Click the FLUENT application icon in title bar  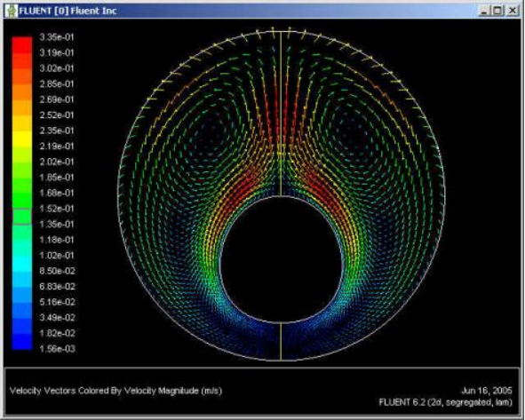pyautogui.click(x=11, y=11)
